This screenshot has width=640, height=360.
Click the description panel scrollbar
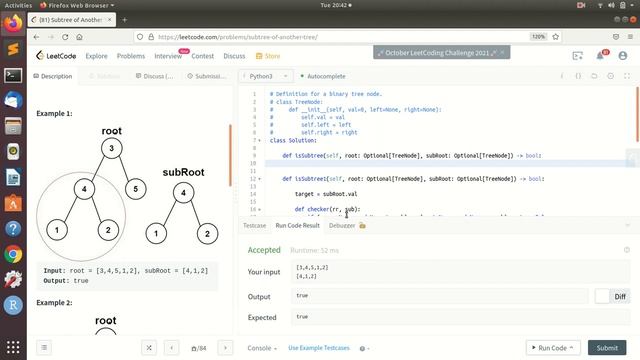click(x=230, y=155)
